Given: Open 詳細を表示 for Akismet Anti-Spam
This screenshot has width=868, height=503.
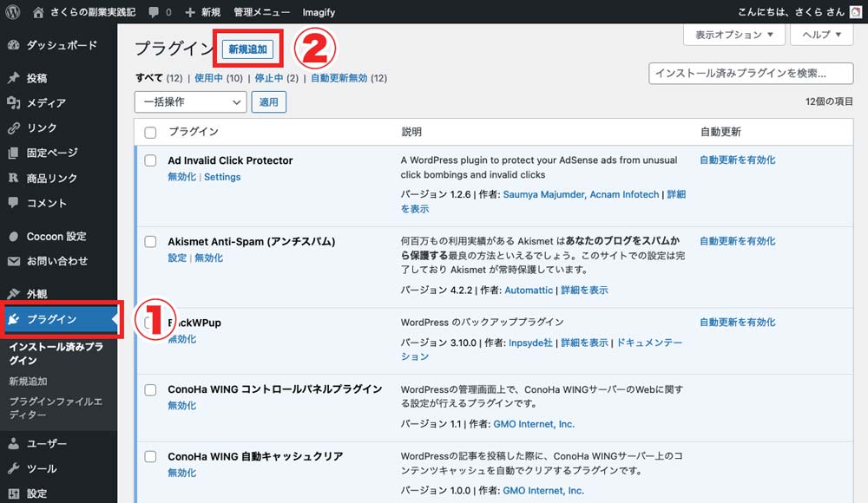Looking at the screenshot, I should coord(584,290).
